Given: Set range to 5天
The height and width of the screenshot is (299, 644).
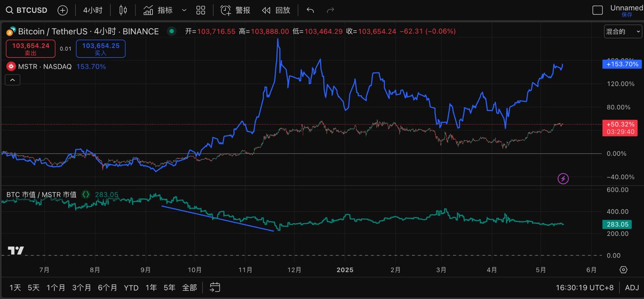Looking at the screenshot, I should click(34, 287).
